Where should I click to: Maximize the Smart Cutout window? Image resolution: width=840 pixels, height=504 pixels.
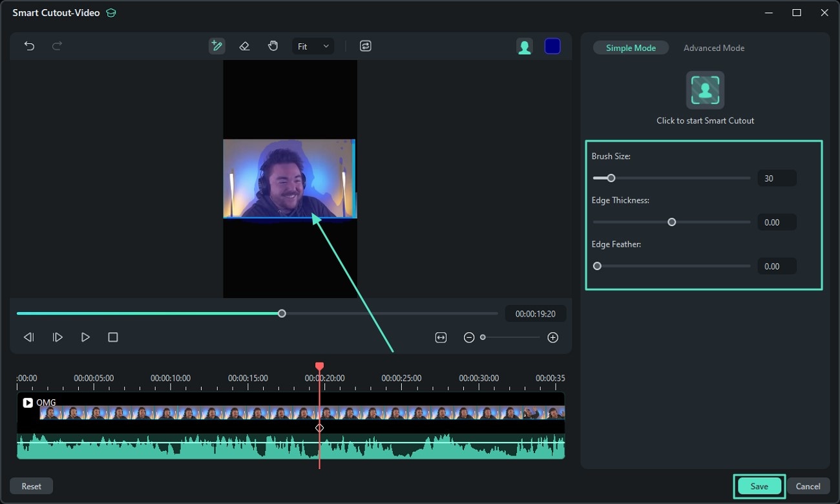point(797,13)
